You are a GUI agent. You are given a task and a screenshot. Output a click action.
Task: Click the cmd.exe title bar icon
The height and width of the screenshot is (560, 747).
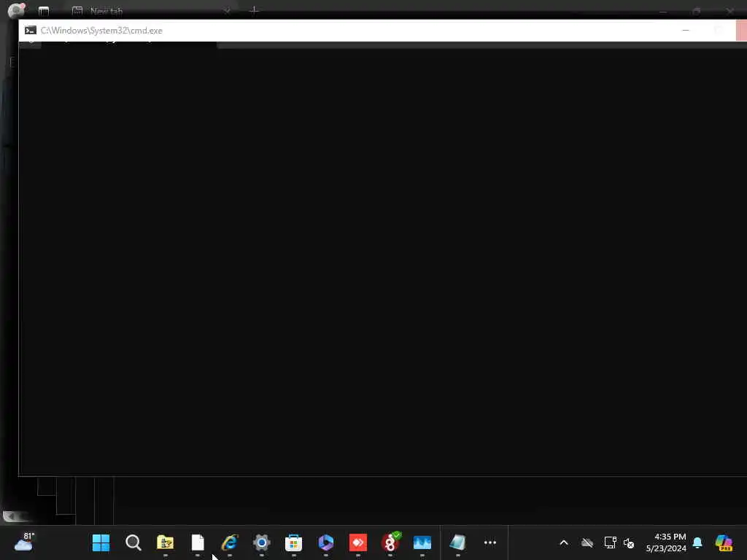(31, 31)
